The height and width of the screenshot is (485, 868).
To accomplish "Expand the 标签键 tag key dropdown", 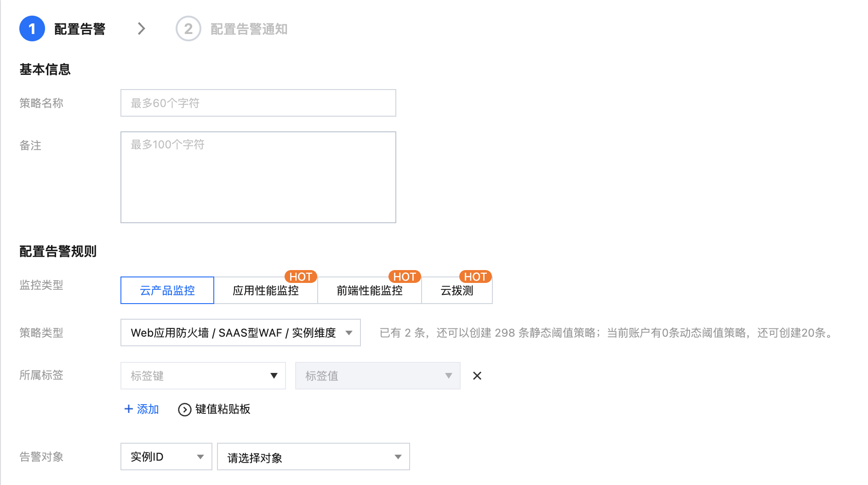I will [x=203, y=376].
